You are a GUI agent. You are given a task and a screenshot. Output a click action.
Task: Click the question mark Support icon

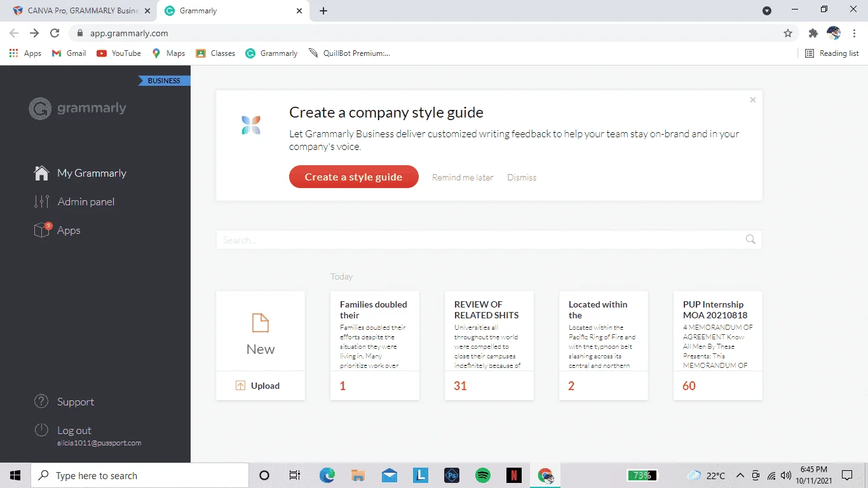click(x=41, y=402)
